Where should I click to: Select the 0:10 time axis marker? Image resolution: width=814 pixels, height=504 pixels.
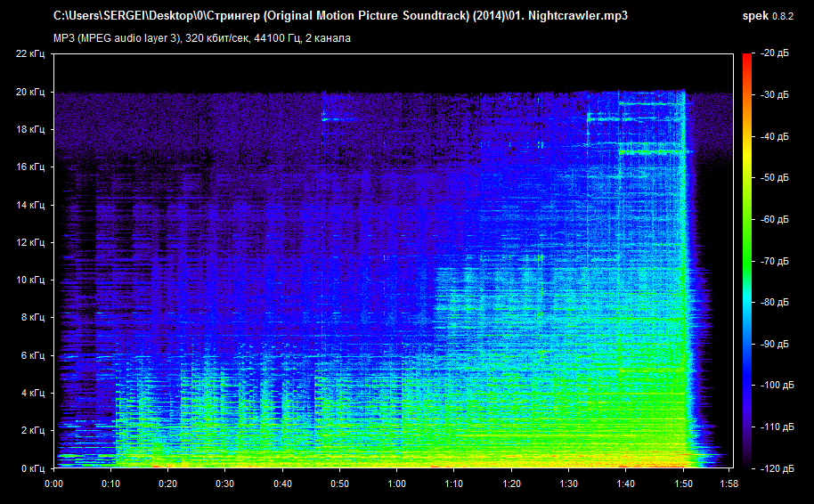pos(110,484)
